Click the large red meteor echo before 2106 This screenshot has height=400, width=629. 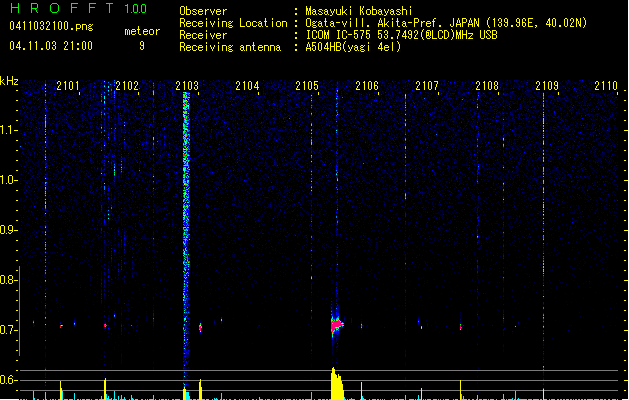[336, 324]
